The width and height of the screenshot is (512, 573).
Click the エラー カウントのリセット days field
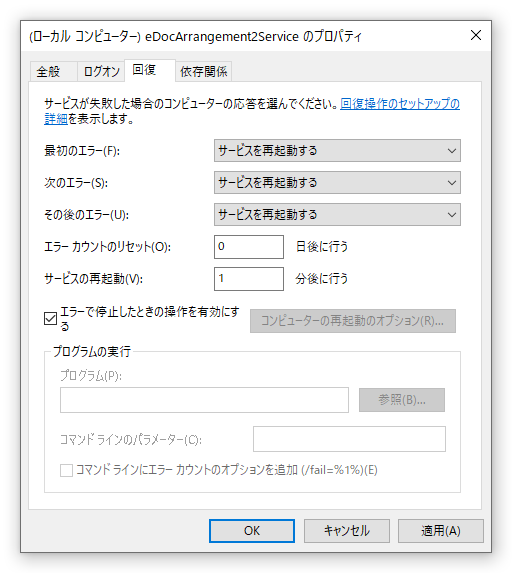[x=249, y=247]
